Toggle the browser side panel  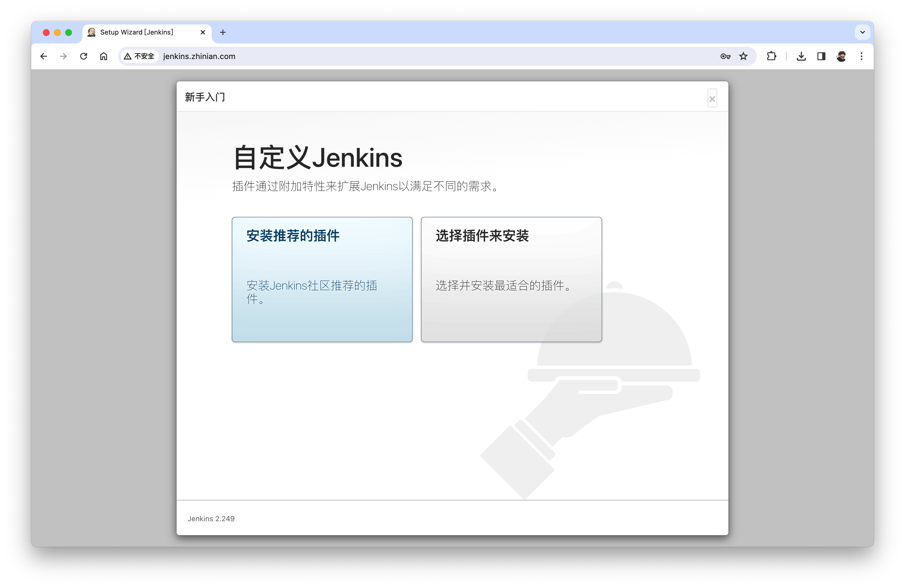[x=821, y=56]
